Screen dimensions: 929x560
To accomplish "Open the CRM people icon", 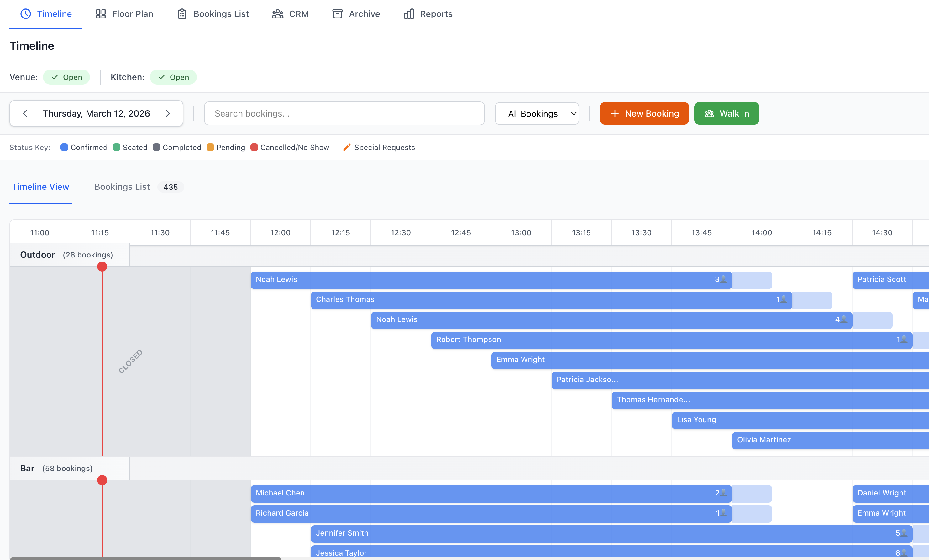I will 277,13.
